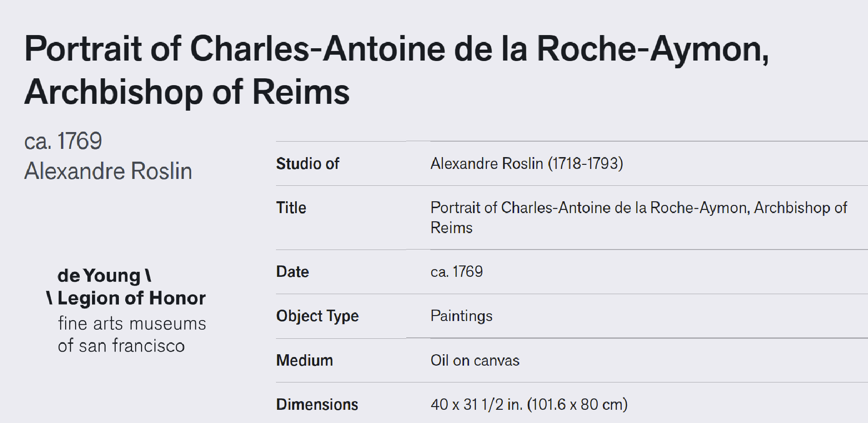868x423 pixels.
Task: Open the Alexandre Roslin artist name under the heading
Action: point(108,171)
